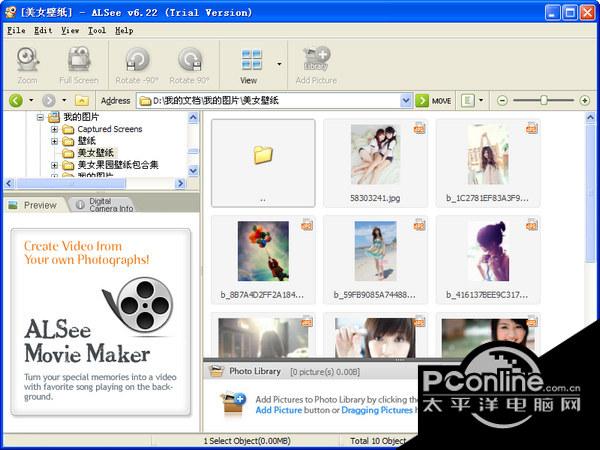Open View mode dropdown arrow
The image size is (600, 450).
point(279,64)
